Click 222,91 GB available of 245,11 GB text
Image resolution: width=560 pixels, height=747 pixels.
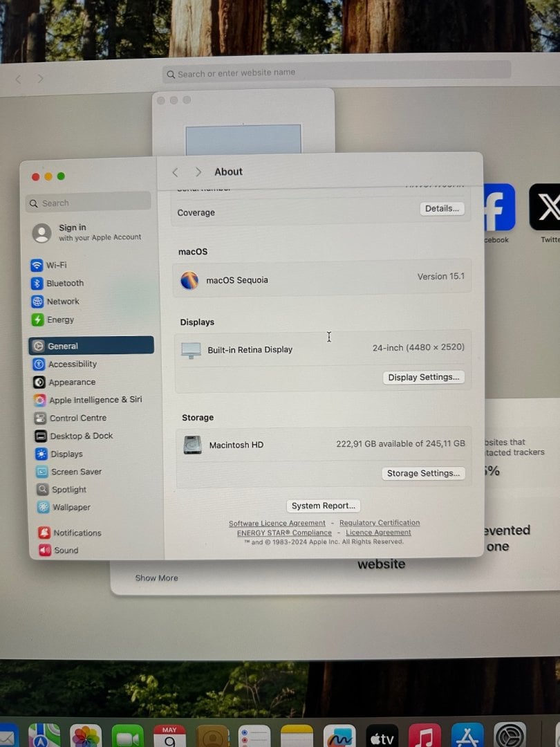pyautogui.click(x=400, y=443)
